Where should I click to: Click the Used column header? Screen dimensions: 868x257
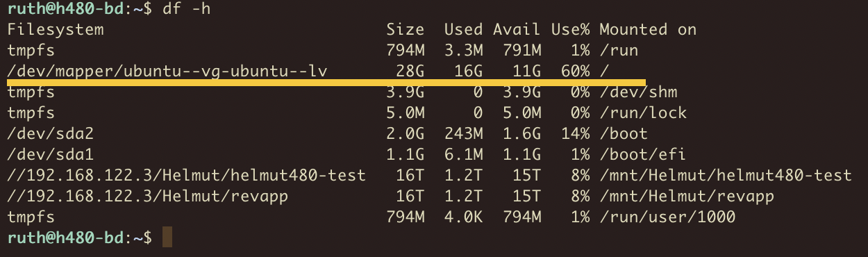463,29
